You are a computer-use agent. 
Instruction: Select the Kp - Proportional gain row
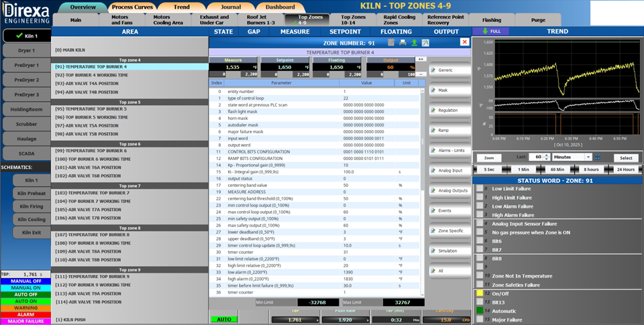click(x=315, y=165)
